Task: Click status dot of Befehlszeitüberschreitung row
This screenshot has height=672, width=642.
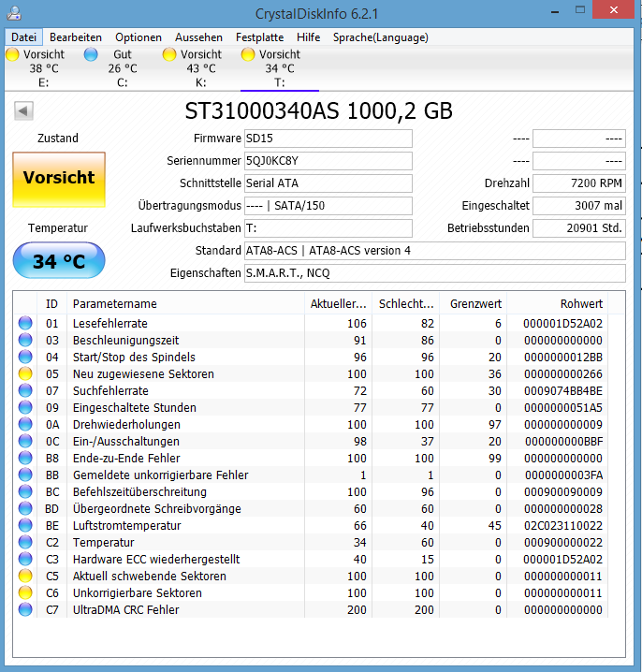Action: click(x=25, y=491)
